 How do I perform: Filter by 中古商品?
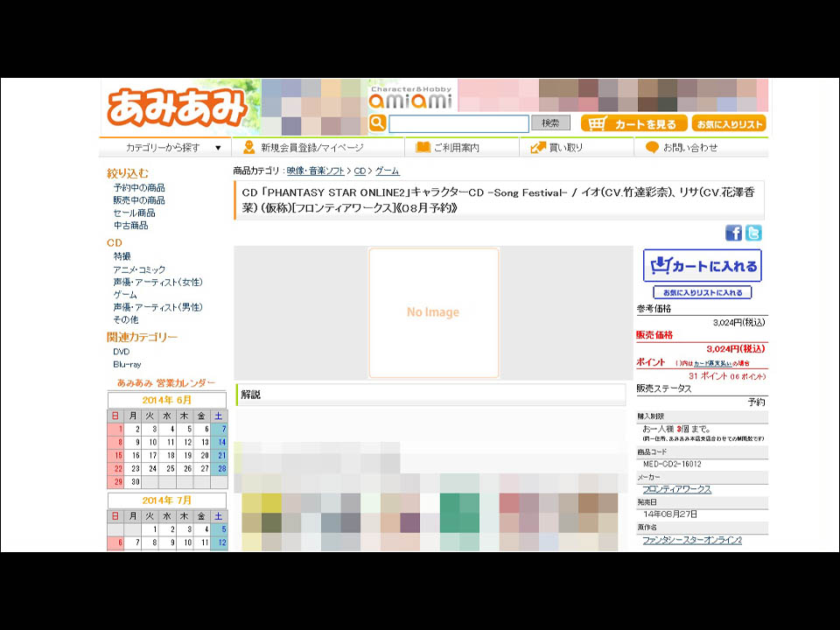[130, 225]
